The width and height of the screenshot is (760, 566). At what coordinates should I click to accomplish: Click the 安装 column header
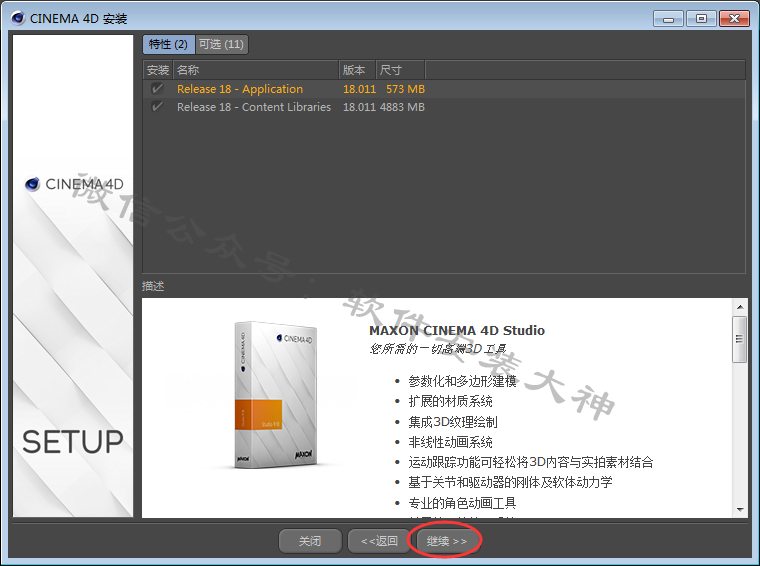pos(157,70)
